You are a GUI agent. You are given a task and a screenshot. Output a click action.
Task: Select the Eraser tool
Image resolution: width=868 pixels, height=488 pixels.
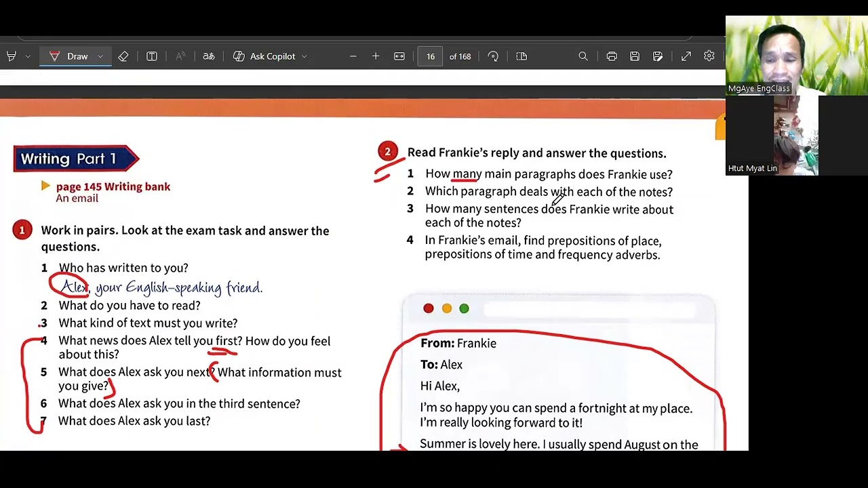tap(123, 56)
